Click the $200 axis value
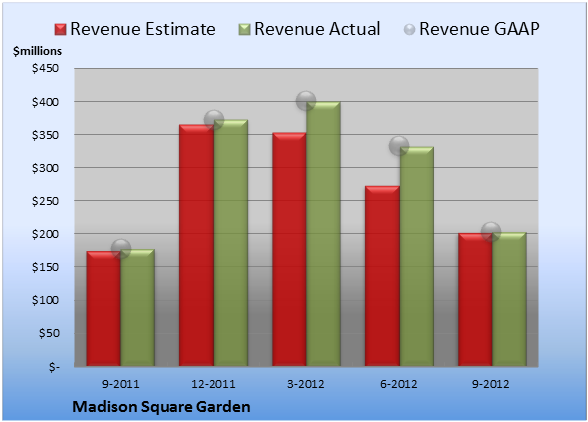 (x=45, y=234)
